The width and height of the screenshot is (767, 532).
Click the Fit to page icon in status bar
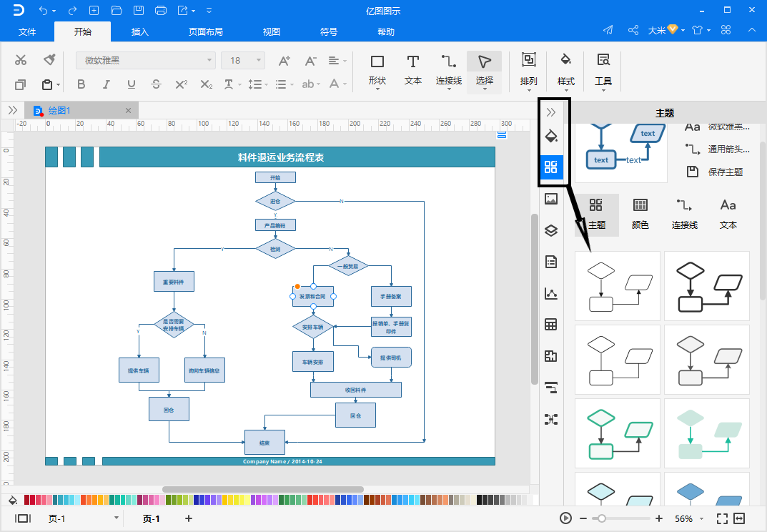point(722,518)
